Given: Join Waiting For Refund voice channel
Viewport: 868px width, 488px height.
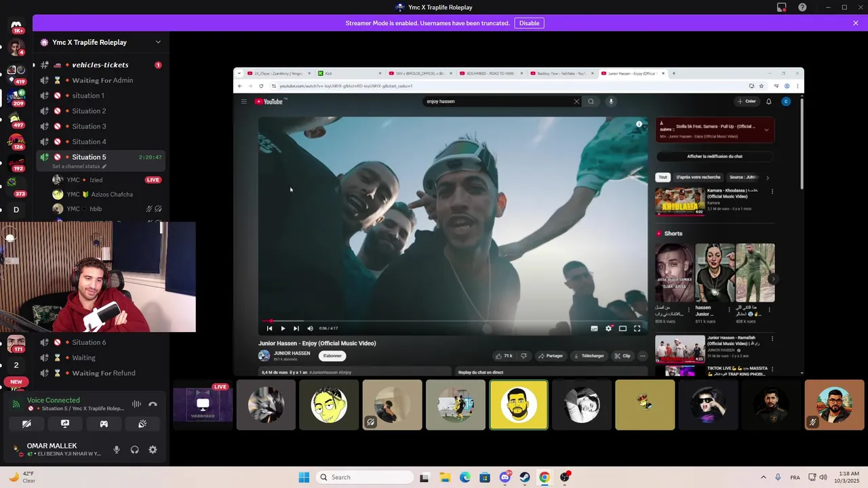Looking at the screenshot, I should pyautogui.click(x=100, y=373).
